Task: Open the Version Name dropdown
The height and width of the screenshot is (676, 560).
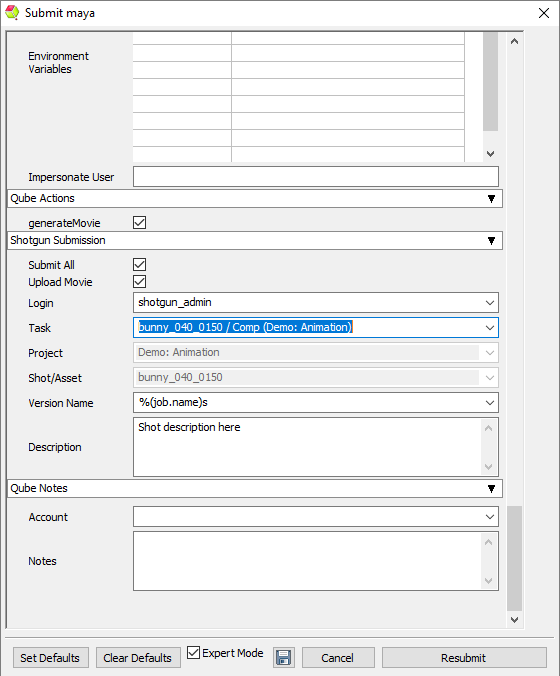Action: [490, 403]
